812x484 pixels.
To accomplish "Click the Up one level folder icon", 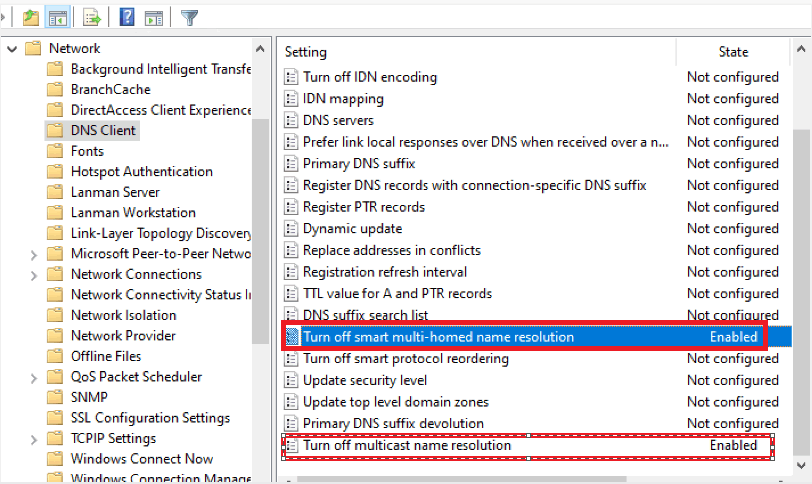I will [31, 18].
